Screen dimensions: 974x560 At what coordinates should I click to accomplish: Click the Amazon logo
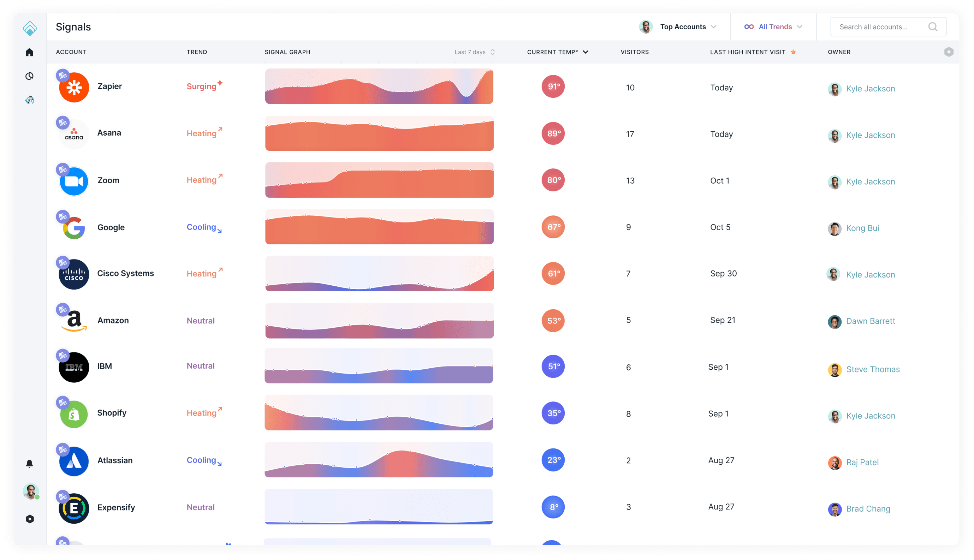click(x=74, y=321)
